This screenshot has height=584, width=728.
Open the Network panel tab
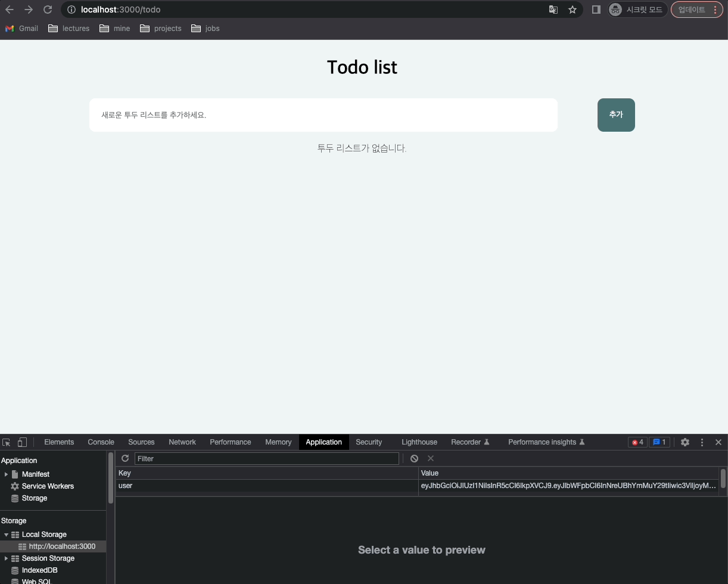[182, 442]
